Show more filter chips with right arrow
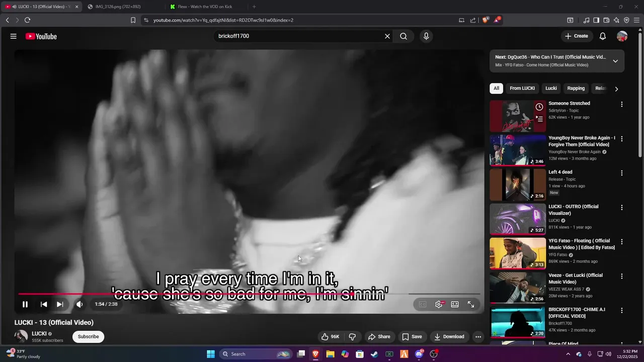The height and width of the screenshot is (362, 644). [616, 89]
